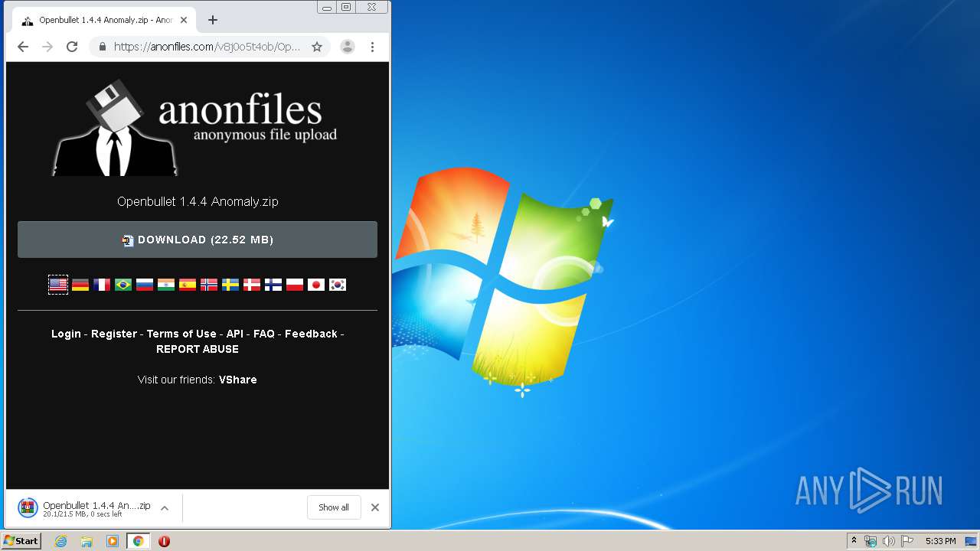Select the Openbullet 1.4.4 Anomaly.zip browser tab
The height and width of the screenshot is (551, 980).
[103, 20]
